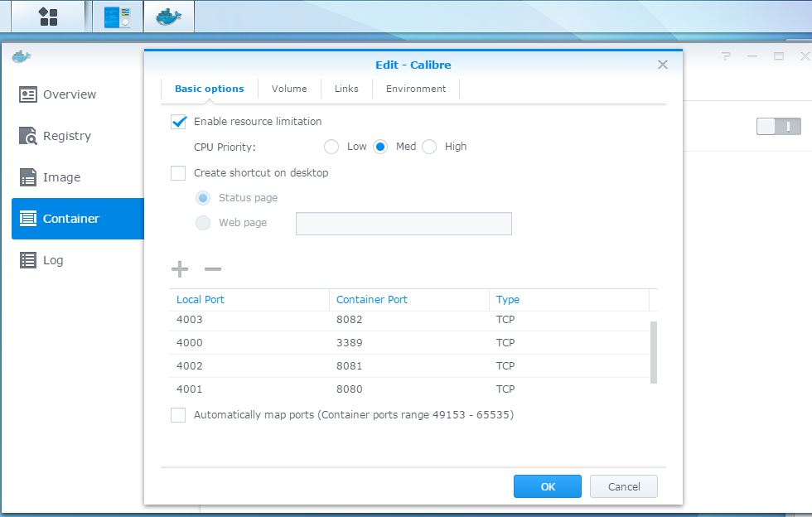Viewport: 812px width, 517px height.
Task: Click the Web page URL input field
Action: 404,223
